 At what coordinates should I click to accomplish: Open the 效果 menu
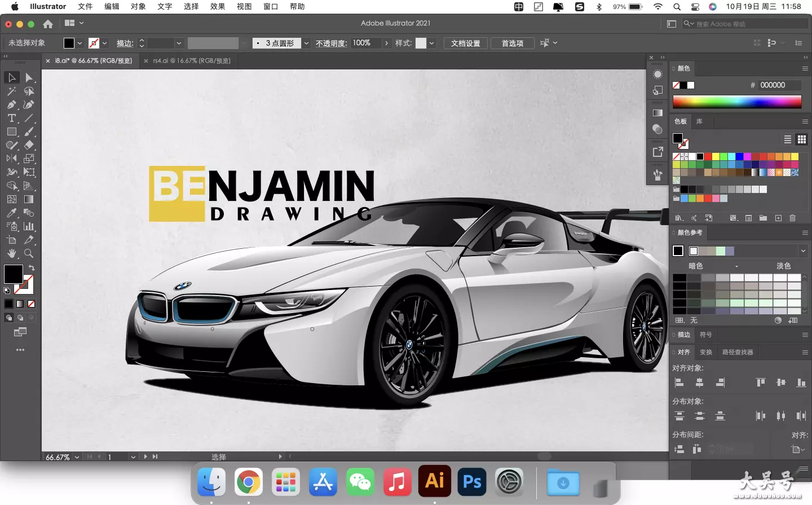[218, 7]
